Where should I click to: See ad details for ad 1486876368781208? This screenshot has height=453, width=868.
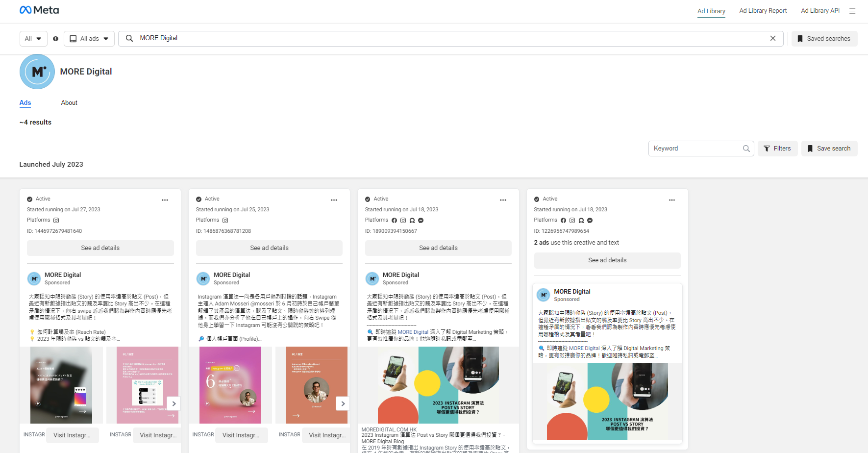point(269,248)
